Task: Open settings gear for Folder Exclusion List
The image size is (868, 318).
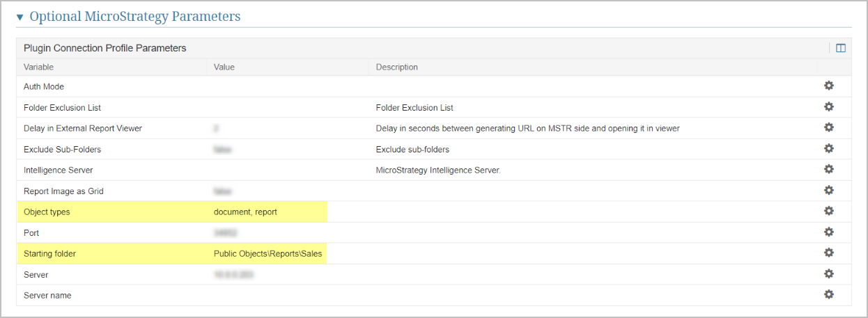Action: pos(828,106)
